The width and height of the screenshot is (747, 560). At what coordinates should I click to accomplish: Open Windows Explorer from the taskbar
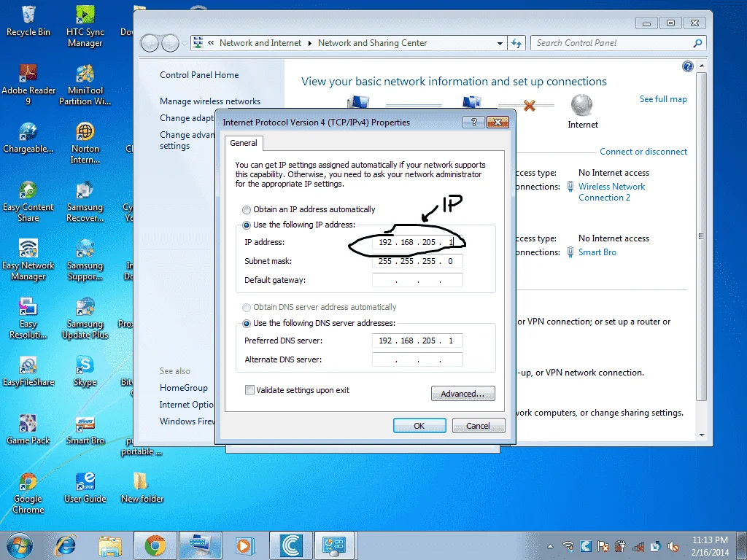110,545
